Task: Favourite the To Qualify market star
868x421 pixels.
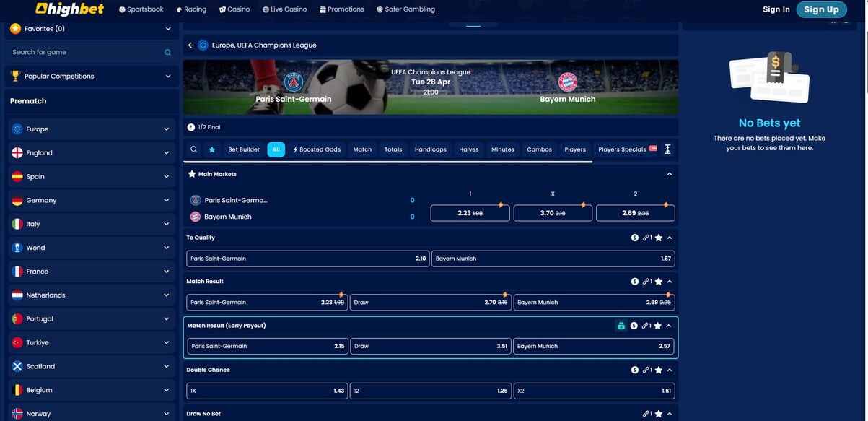Action: [x=658, y=238]
